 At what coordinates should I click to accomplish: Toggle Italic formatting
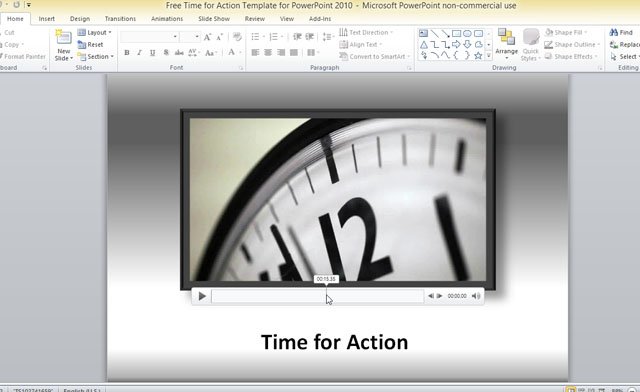coord(140,53)
